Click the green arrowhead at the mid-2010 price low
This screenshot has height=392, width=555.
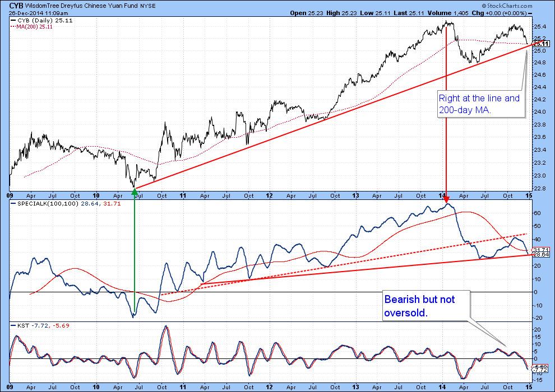(x=134, y=192)
